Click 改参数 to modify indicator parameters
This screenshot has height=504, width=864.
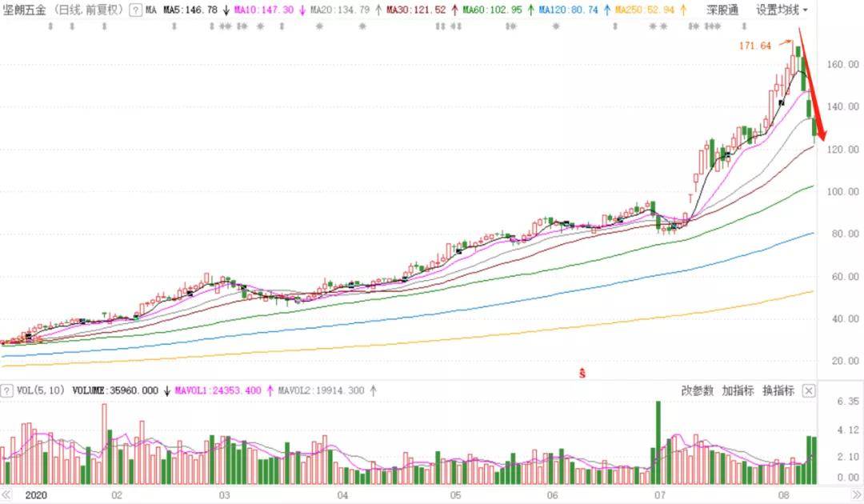tap(696, 390)
